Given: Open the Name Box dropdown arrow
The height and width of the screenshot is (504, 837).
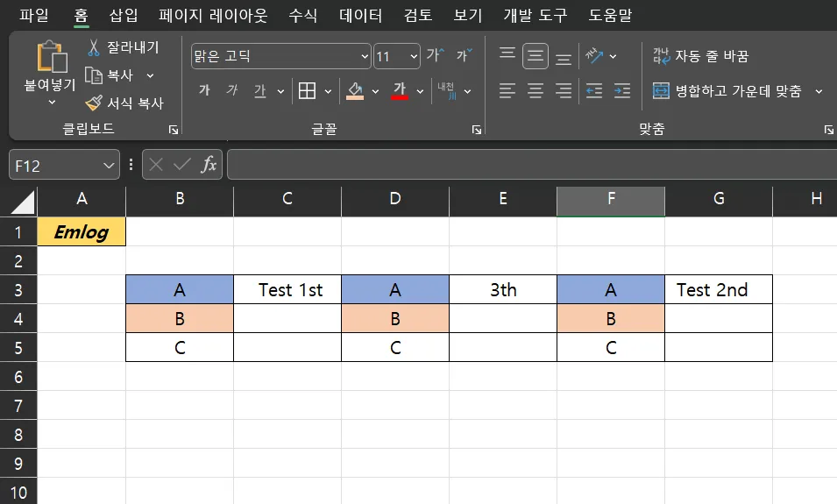Looking at the screenshot, I should (109, 166).
